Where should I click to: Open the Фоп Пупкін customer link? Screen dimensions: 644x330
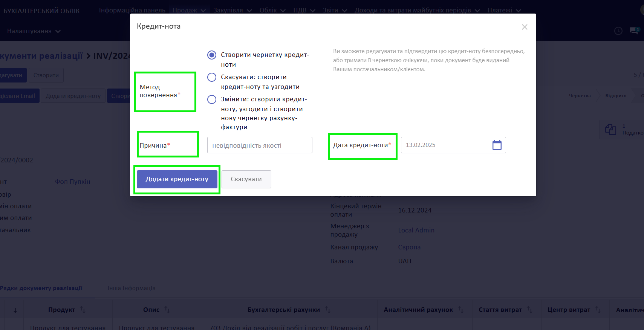coord(73,182)
